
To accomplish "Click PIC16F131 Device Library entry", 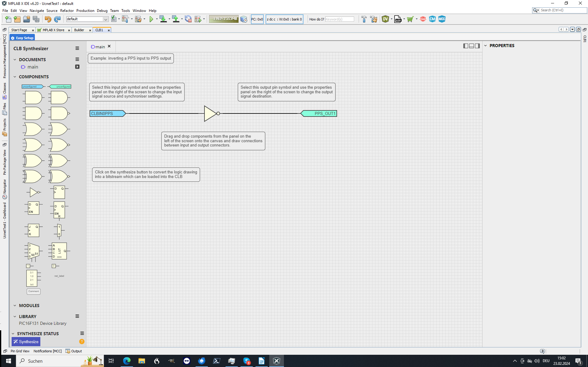I will [x=42, y=323].
